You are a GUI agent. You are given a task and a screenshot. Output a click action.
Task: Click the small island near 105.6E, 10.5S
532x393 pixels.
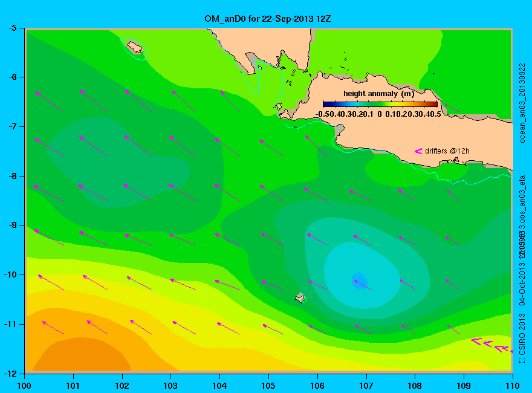coord(300,297)
